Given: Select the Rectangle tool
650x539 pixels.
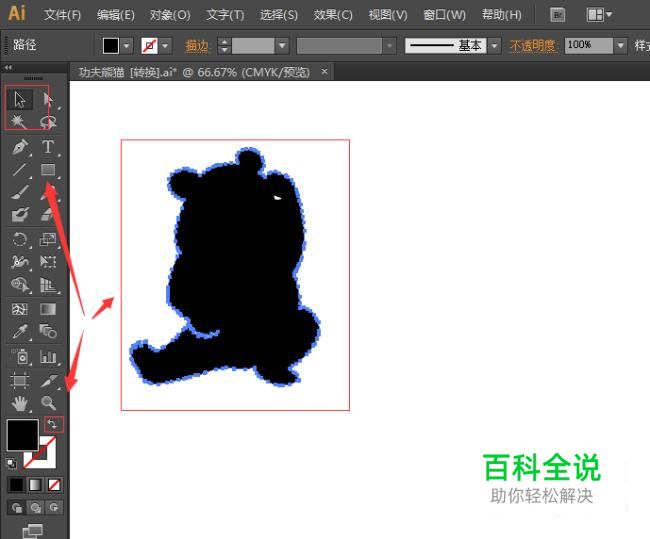Looking at the screenshot, I should click(48, 169).
